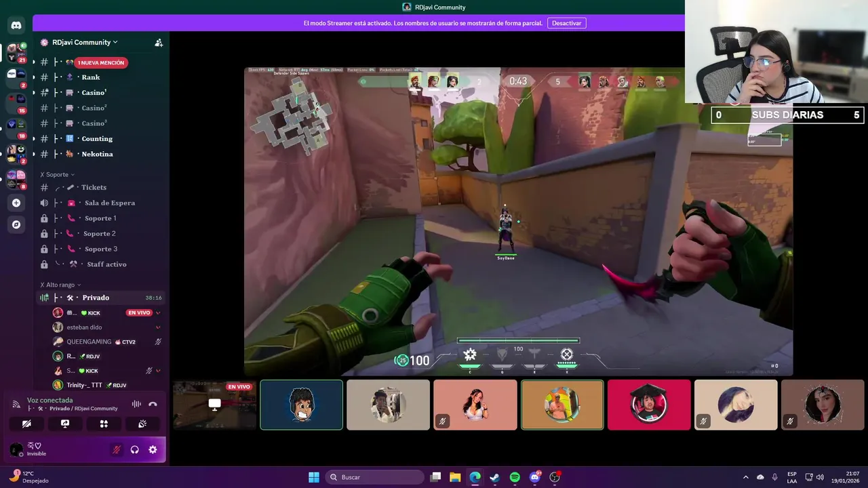The width and height of the screenshot is (868, 488).
Task: Click Desactivar to disable Streamer mode
Action: tap(566, 23)
